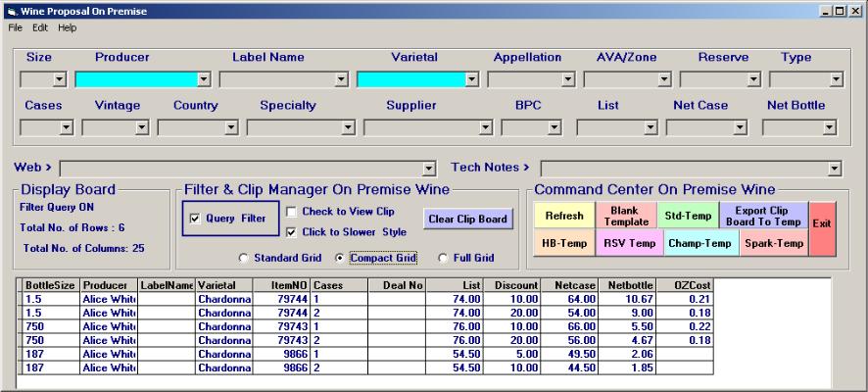Click the red Exit button
Screen dimensions: 868x392
click(x=822, y=228)
